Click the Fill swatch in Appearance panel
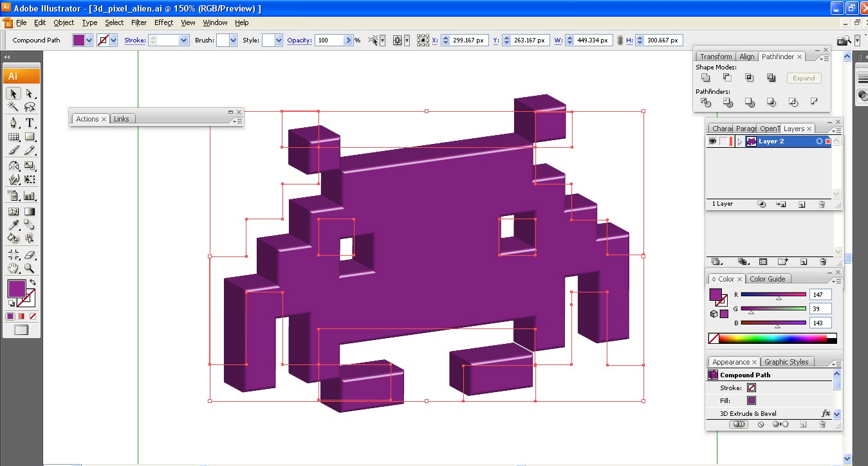Viewport: 868px width, 466px height. 751,400
